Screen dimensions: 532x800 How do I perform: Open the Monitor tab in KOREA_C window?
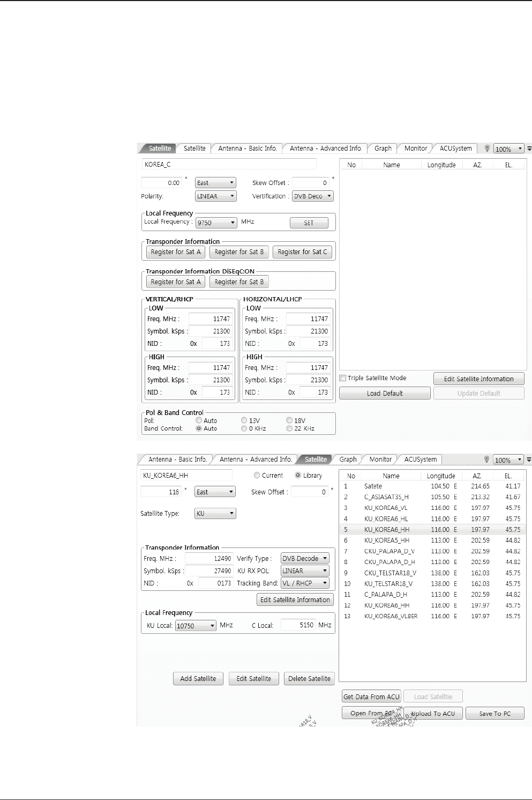pos(416,149)
